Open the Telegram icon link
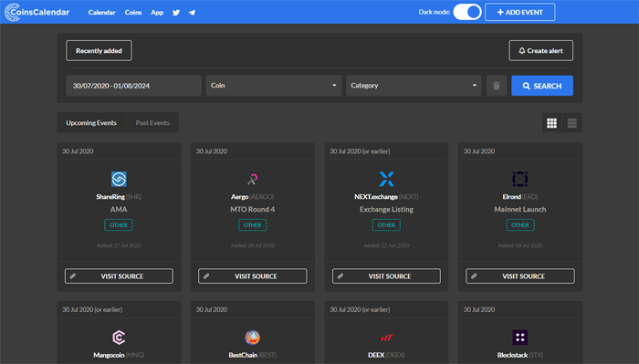 (x=192, y=13)
